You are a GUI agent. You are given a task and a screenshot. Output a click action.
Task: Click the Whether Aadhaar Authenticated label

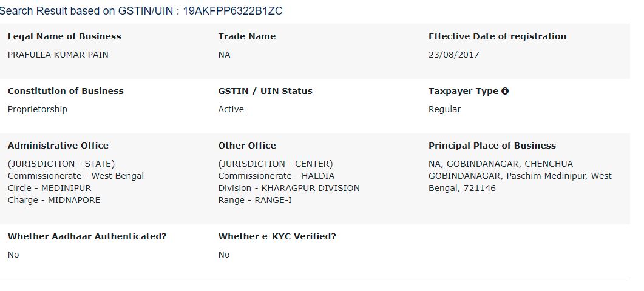87,236
